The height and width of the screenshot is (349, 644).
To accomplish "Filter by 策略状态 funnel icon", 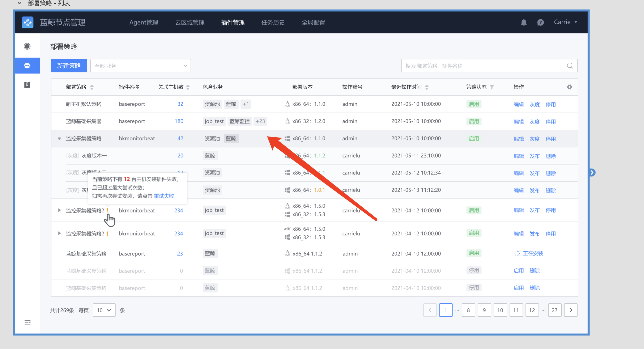I will click(x=492, y=87).
